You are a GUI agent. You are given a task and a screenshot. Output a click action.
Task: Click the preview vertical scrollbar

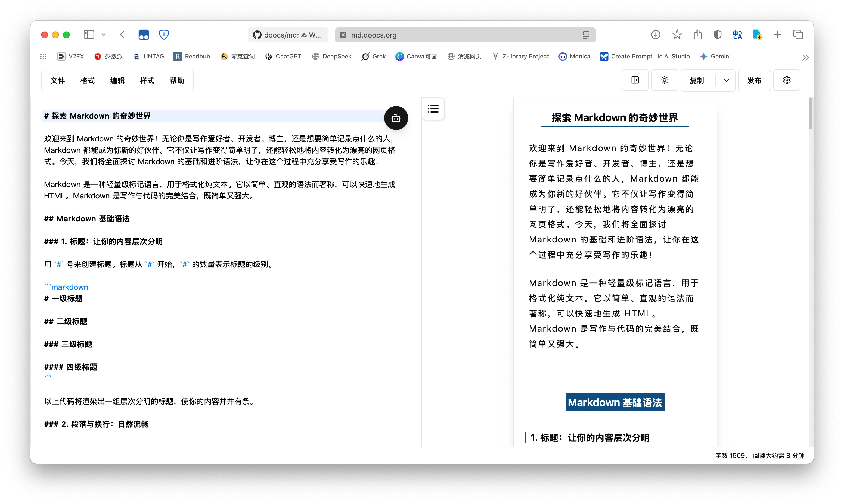pos(810,113)
